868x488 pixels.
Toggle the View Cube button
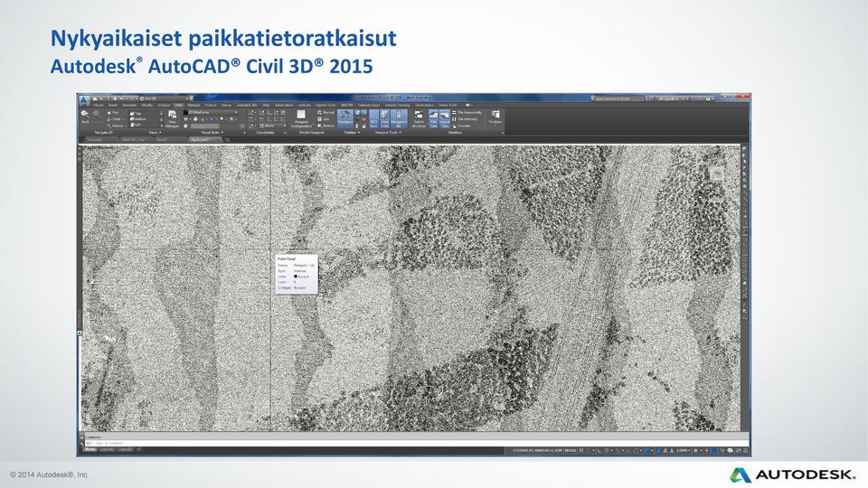[385, 118]
